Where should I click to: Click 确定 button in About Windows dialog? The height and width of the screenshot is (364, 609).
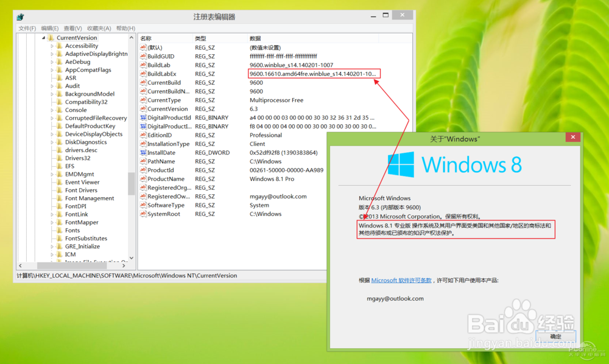click(x=555, y=337)
